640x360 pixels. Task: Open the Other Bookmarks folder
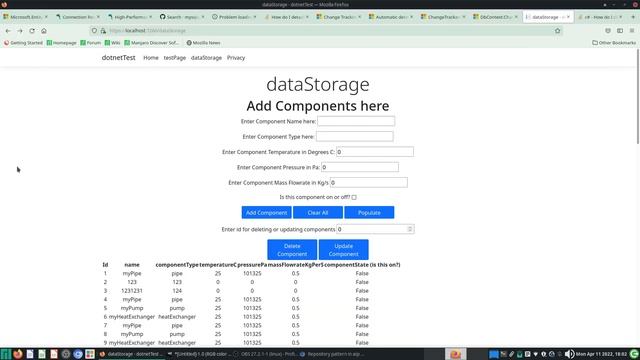(x=614, y=42)
